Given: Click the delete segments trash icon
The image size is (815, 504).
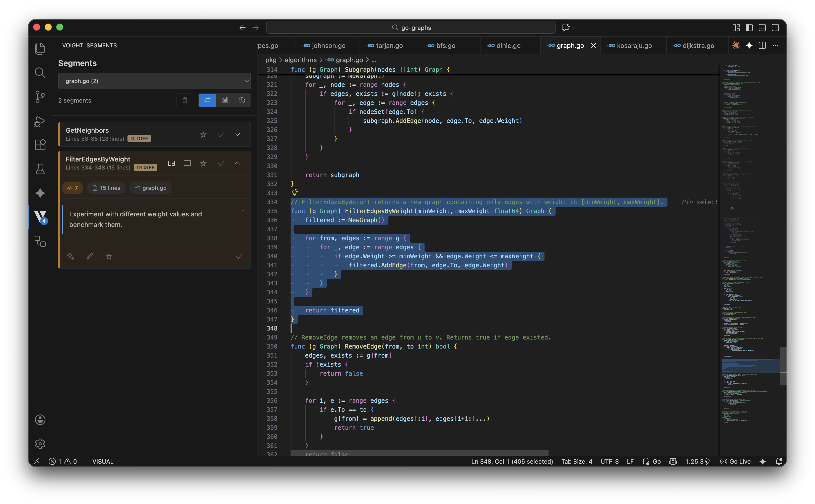Looking at the screenshot, I should [x=185, y=100].
